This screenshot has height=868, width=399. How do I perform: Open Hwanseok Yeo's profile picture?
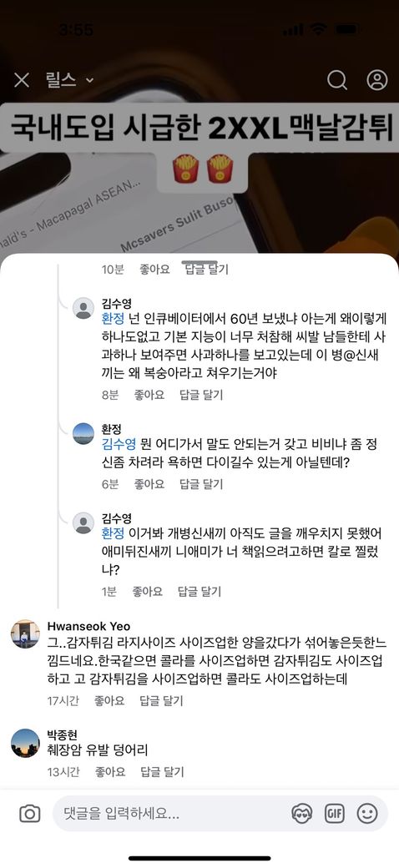pos(25,633)
